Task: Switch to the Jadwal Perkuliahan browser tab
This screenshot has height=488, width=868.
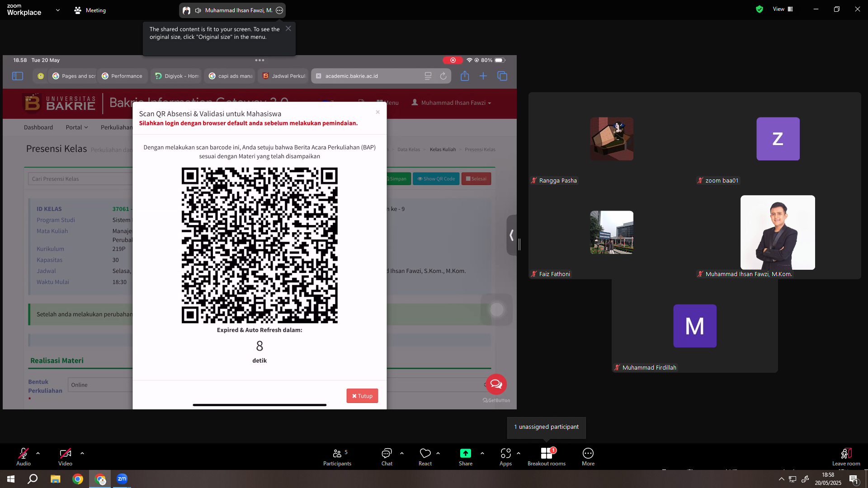Action: (x=284, y=76)
